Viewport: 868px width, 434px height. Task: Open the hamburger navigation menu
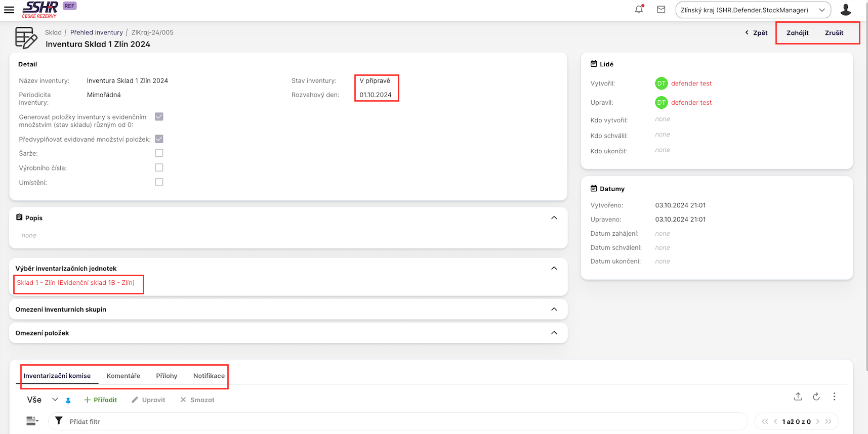click(x=9, y=10)
